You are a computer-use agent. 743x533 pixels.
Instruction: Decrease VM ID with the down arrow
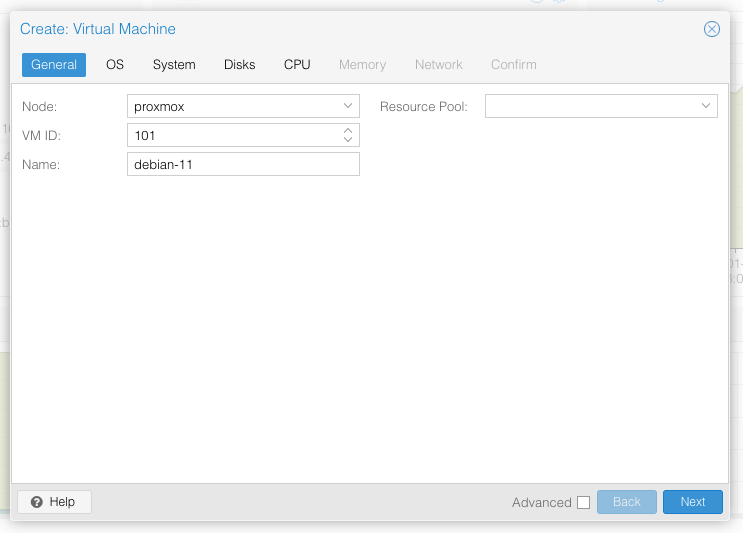click(348, 140)
